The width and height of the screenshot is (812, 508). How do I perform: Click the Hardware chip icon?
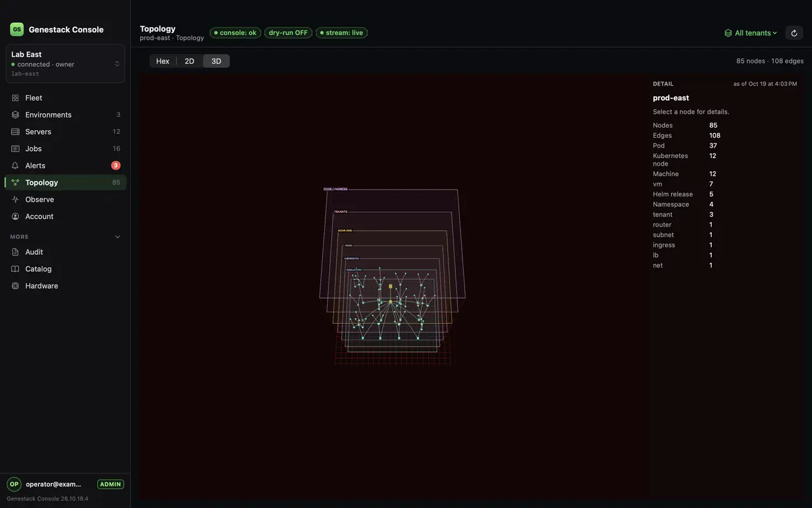(15, 286)
